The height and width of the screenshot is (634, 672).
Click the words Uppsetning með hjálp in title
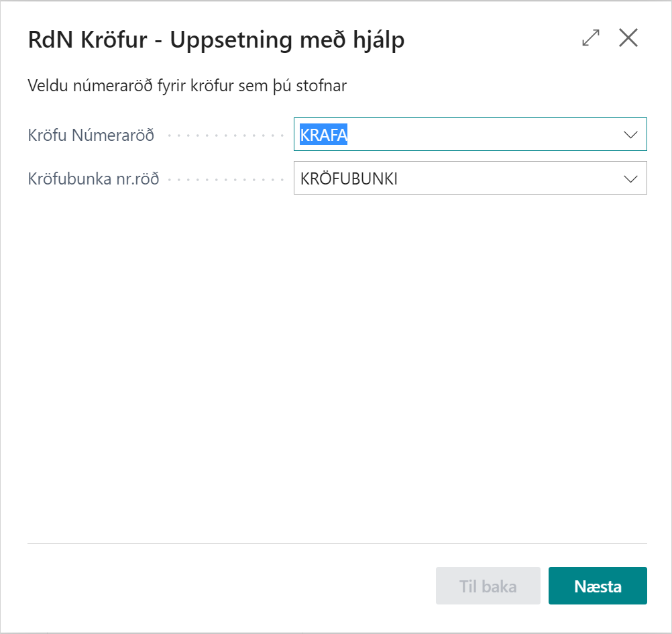pyautogui.click(x=287, y=40)
